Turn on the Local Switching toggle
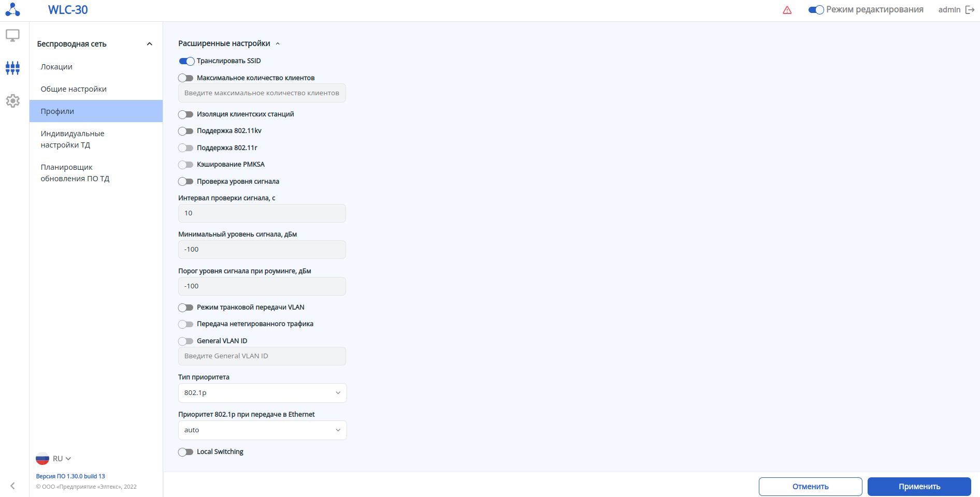This screenshot has height=497, width=980. coord(185,452)
